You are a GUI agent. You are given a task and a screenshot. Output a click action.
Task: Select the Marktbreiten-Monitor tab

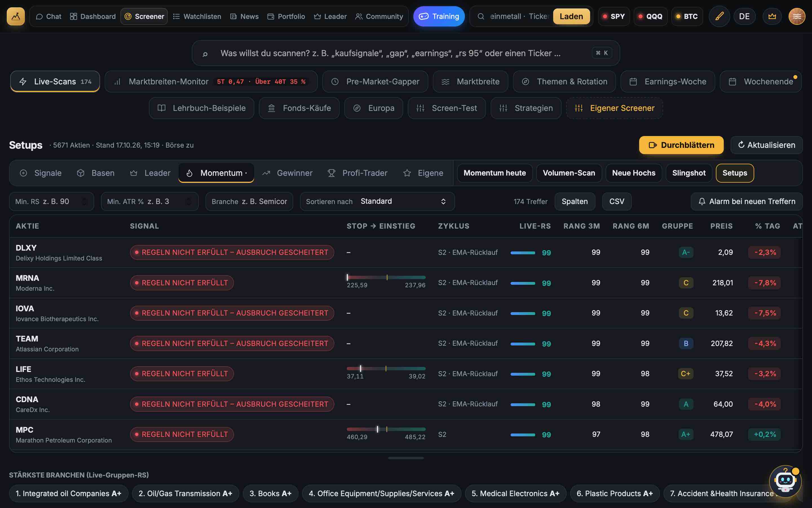point(211,81)
